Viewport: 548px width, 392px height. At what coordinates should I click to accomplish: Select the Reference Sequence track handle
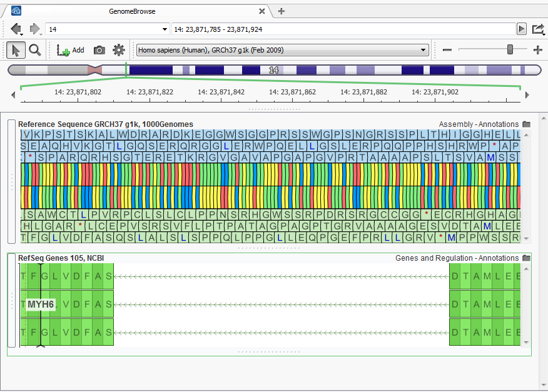coord(11,181)
